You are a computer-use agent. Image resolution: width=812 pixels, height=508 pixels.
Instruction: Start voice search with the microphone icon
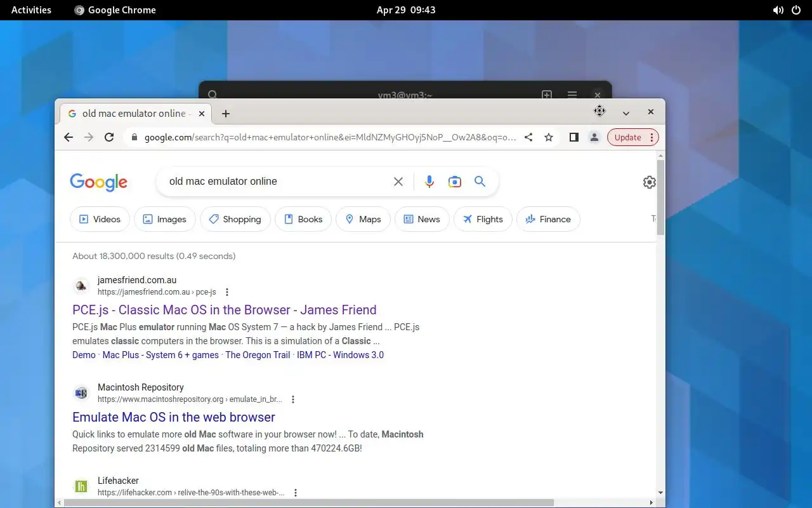point(429,182)
